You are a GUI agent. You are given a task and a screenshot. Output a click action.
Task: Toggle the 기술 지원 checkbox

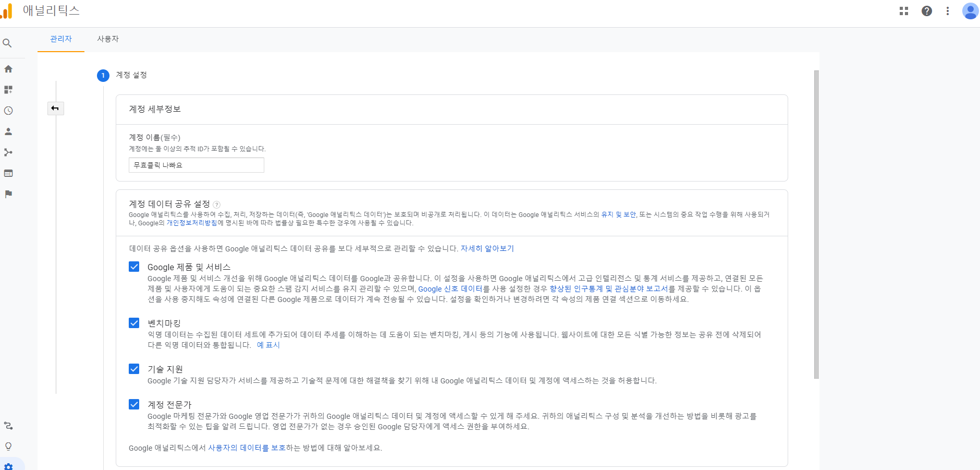(134, 369)
